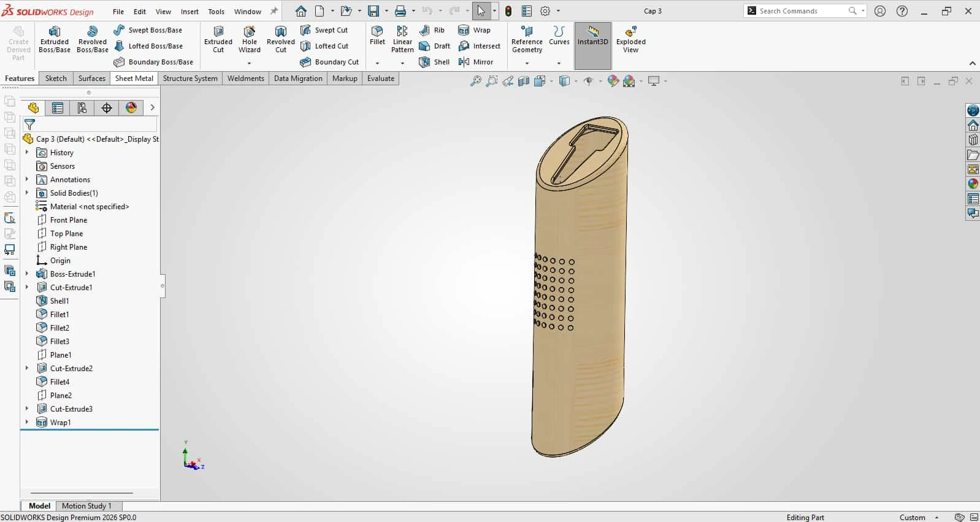This screenshot has height=522, width=980.
Task: Select the Mirror feature tool
Action: 475,62
